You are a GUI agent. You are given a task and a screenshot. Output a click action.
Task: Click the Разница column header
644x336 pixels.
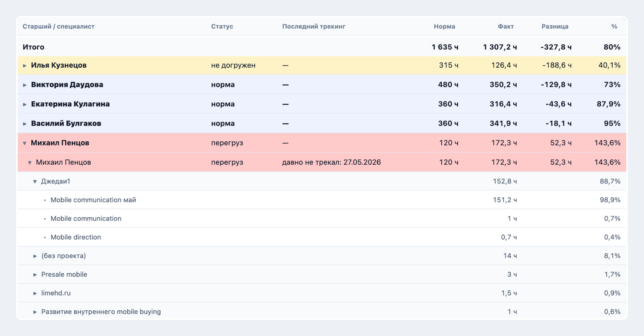tap(555, 26)
